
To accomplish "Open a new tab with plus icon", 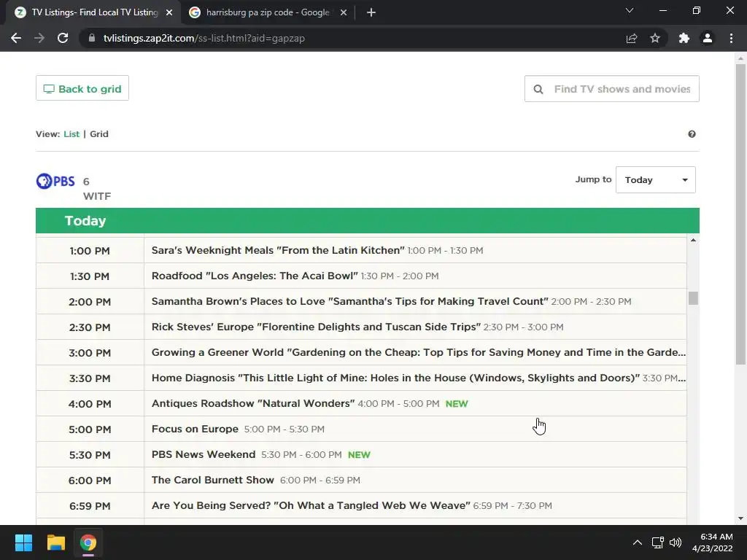I will pyautogui.click(x=371, y=12).
